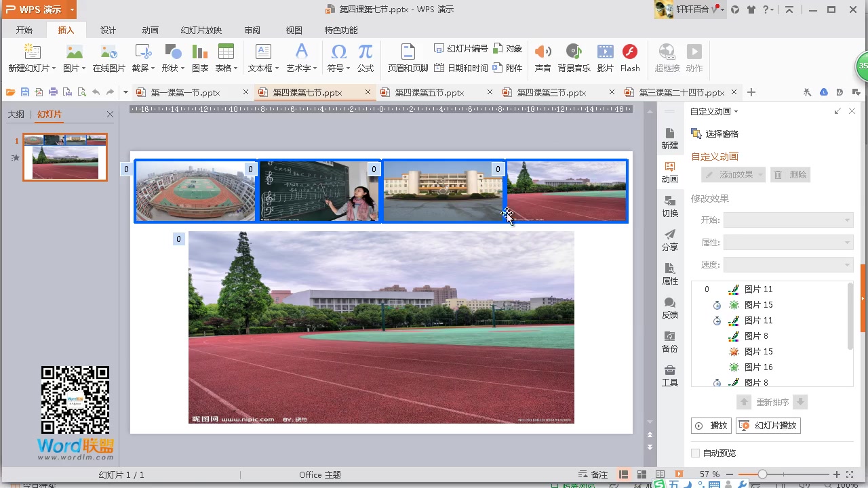Open the WPS 演示 application menu dropdown
Viewport: 868px width, 488px height.
tap(72, 9)
